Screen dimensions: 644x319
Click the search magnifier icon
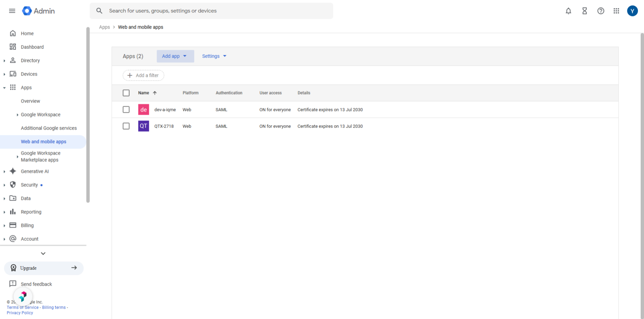(x=99, y=11)
